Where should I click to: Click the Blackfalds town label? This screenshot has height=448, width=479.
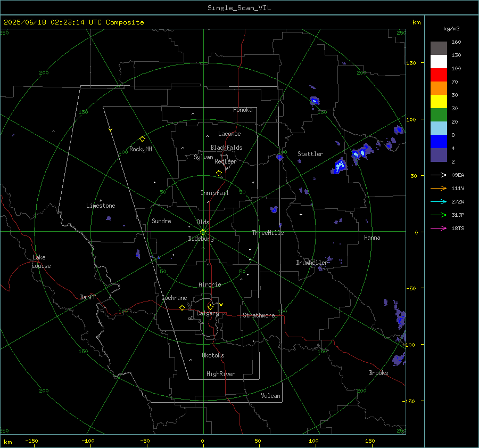226,148
